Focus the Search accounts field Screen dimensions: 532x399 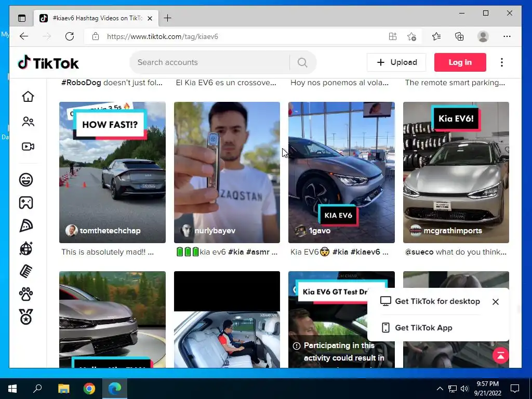210,62
